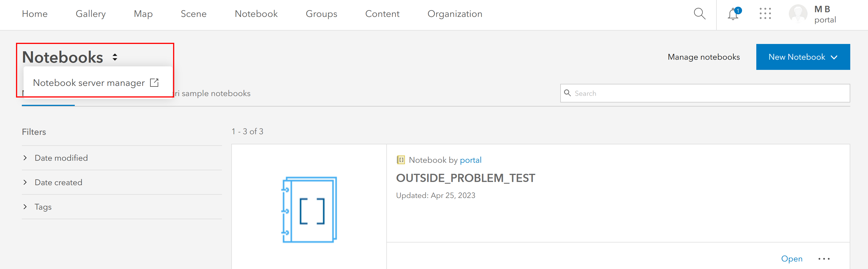This screenshot has width=868, height=269.
Task: Click the M B user avatar
Action: click(798, 14)
